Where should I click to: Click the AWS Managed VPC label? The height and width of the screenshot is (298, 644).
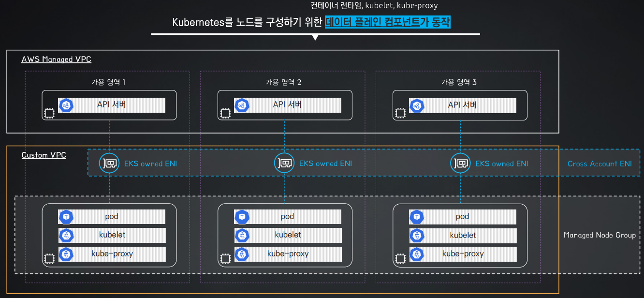coord(56,60)
